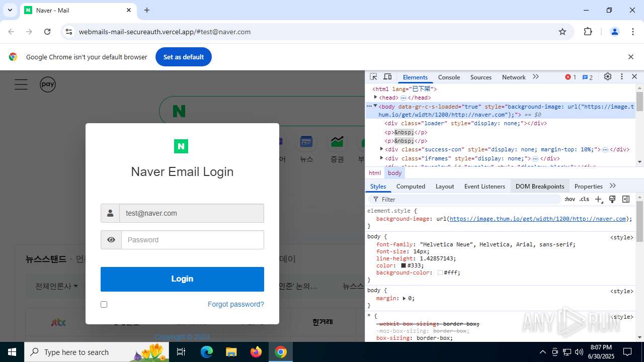The height and width of the screenshot is (362, 644).
Task: Toggle the :hov element state button
Action: point(570,200)
